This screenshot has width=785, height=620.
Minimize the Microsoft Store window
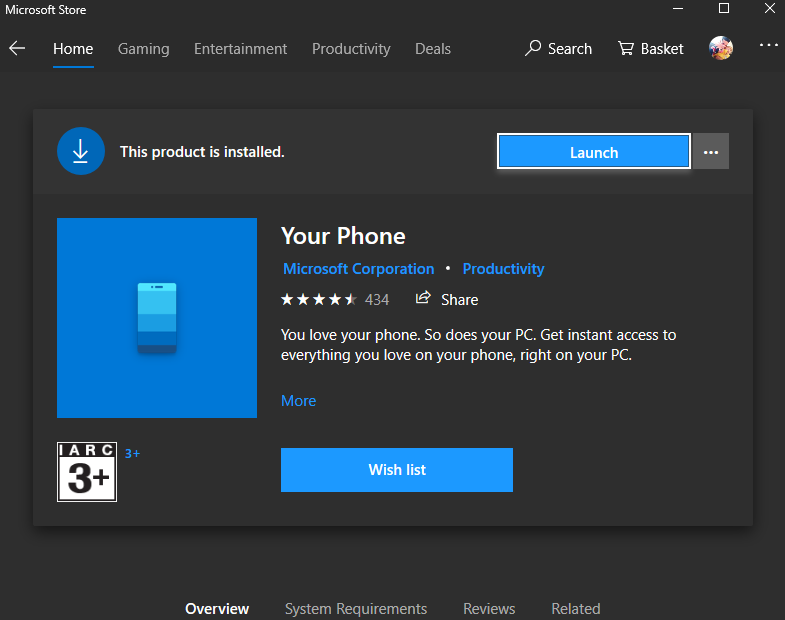[x=678, y=9]
